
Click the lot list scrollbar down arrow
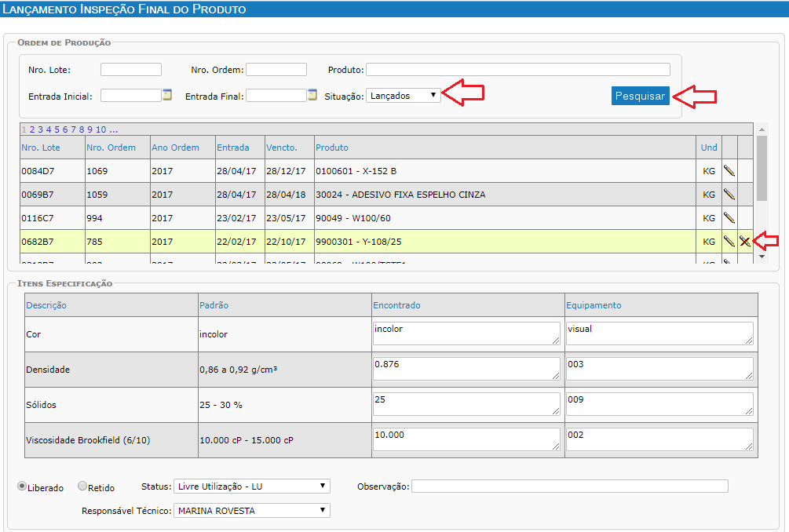tap(762, 257)
